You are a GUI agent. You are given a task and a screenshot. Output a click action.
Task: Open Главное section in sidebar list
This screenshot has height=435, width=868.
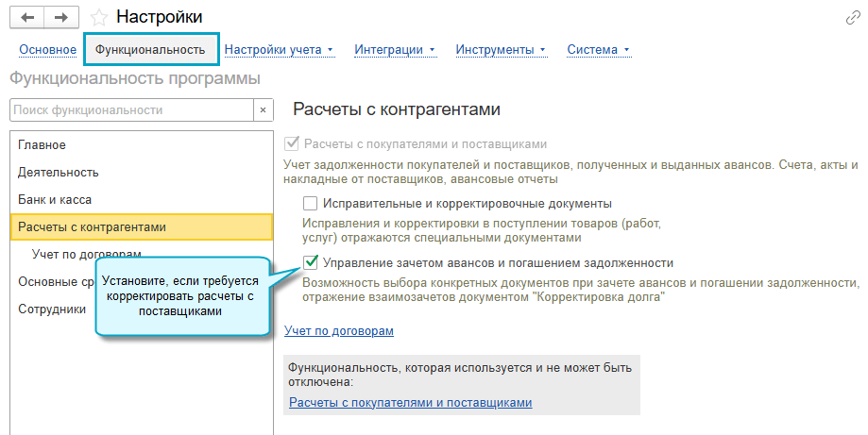[42, 145]
